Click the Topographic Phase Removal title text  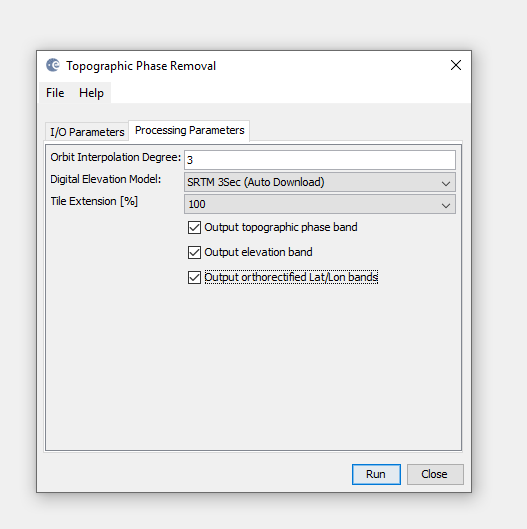pyautogui.click(x=141, y=66)
